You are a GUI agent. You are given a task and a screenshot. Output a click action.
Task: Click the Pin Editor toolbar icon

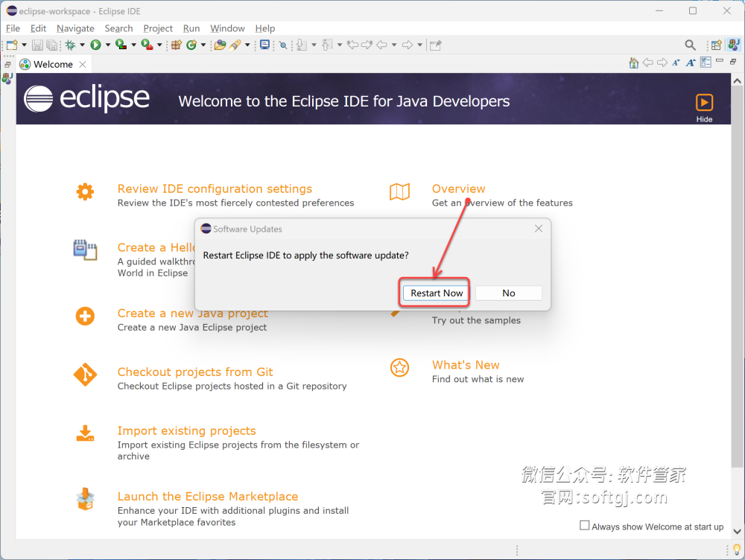coord(435,45)
